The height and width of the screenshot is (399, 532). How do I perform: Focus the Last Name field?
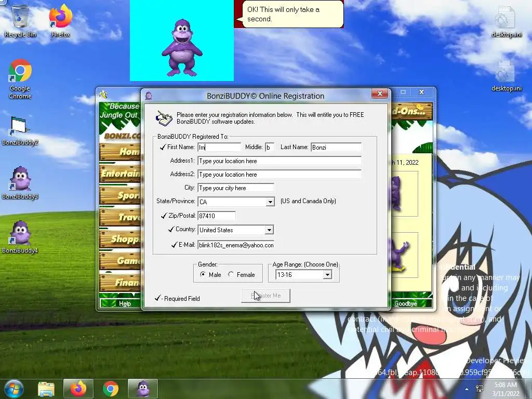336,147
